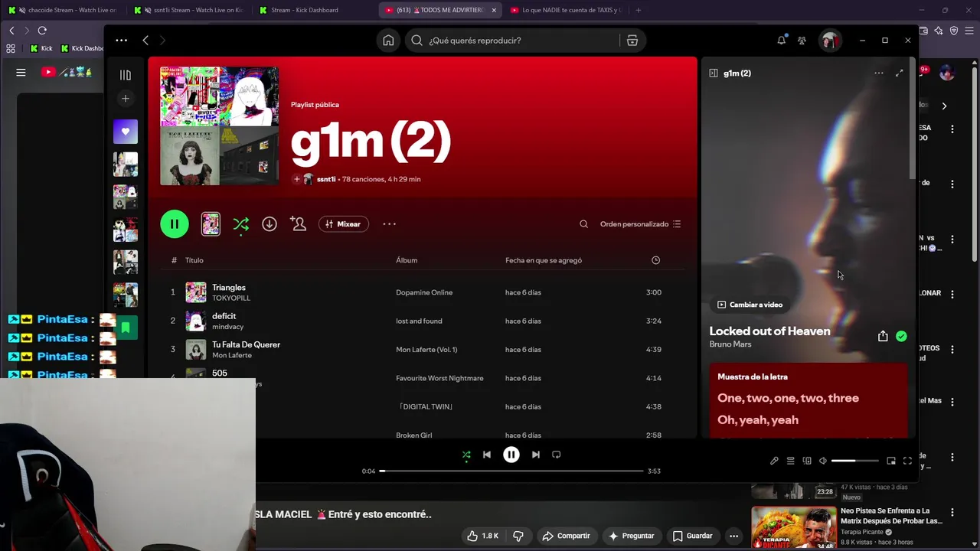This screenshot has width=980, height=551.
Task: Switch to ssnt1i Stream browser tab
Action: point(188,10)
